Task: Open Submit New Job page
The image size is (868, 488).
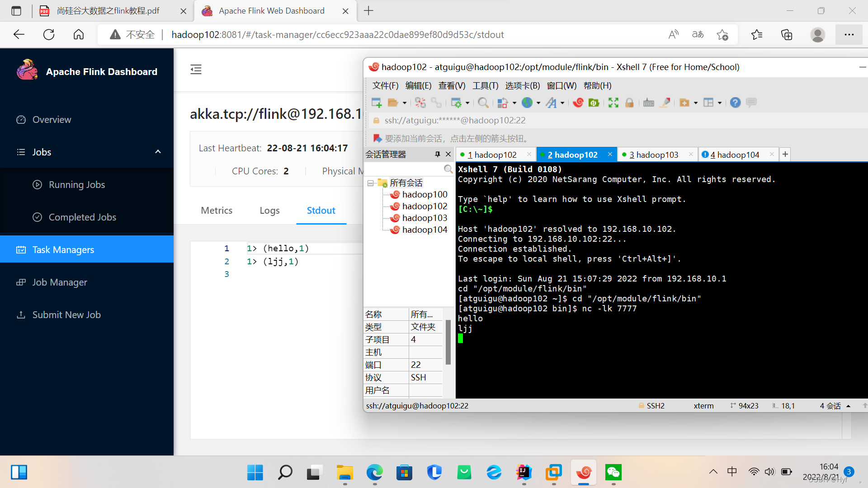Action: [66, 314]
